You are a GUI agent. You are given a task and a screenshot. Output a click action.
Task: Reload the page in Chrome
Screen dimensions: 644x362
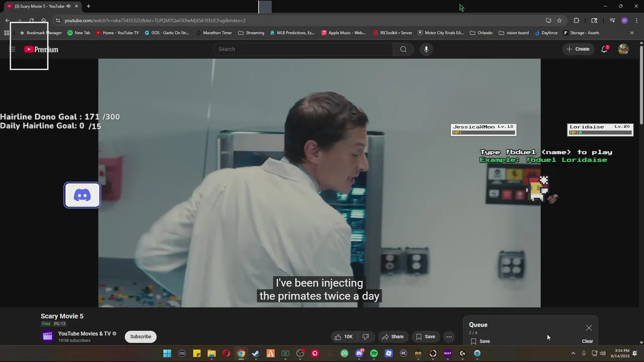pos(31,21)
